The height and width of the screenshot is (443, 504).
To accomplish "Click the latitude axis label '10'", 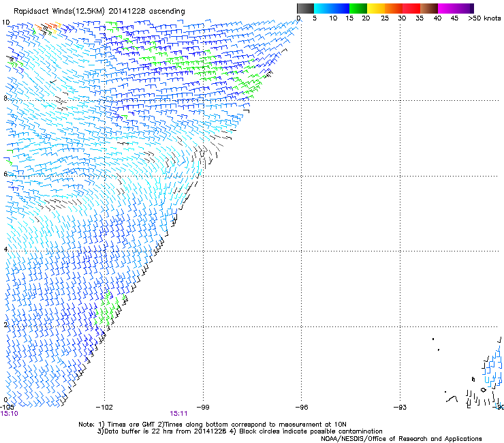I will point(5,22).
